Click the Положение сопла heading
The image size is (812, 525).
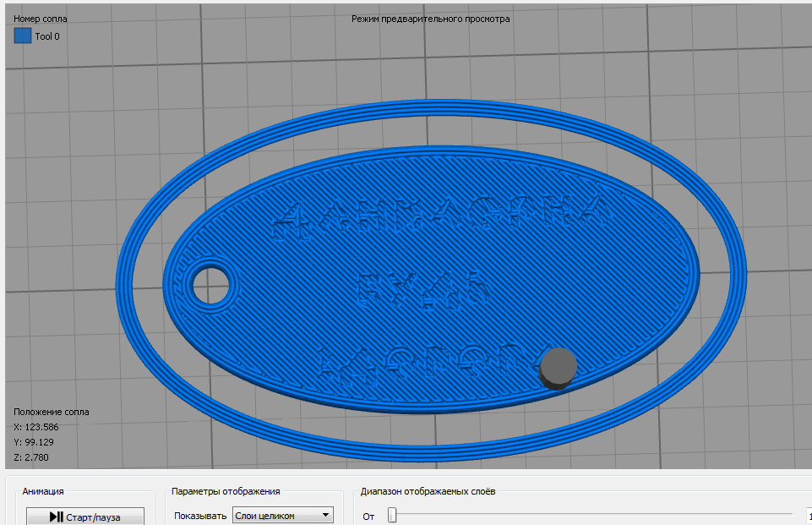(x=52, y=412)
